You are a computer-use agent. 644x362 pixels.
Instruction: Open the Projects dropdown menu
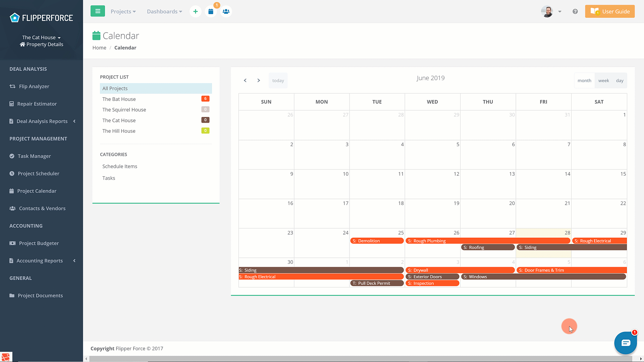tap(123, 11)
